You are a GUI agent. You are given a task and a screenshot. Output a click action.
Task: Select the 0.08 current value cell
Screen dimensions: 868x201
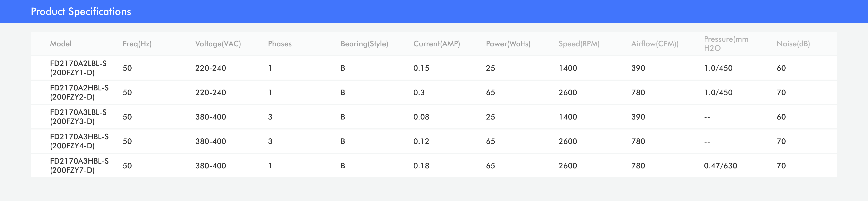421,117
